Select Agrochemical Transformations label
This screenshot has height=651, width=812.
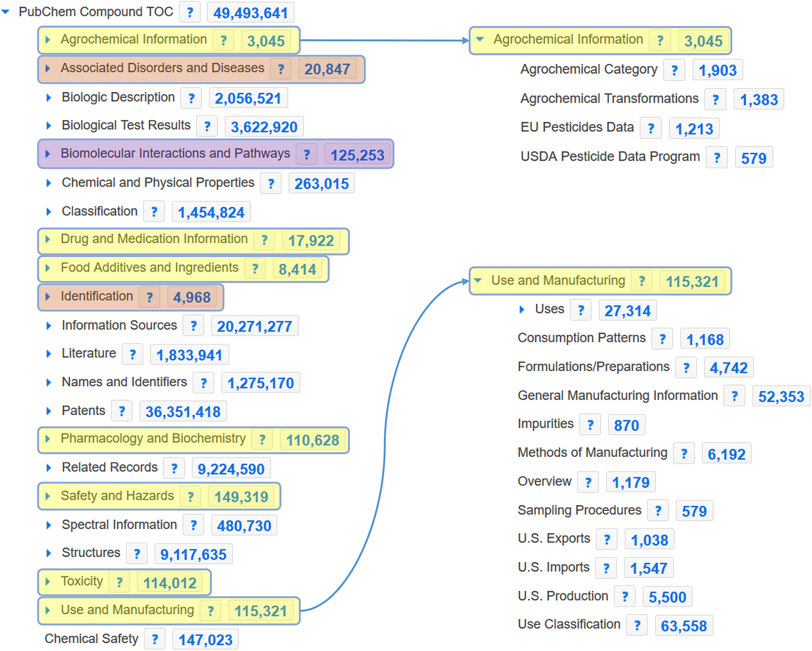point(609,99)
